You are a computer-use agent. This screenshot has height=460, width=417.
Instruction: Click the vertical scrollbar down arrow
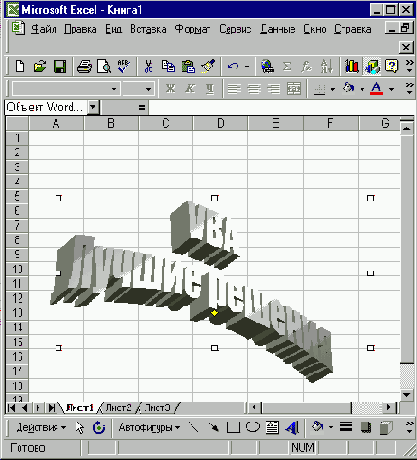point(407,395)
